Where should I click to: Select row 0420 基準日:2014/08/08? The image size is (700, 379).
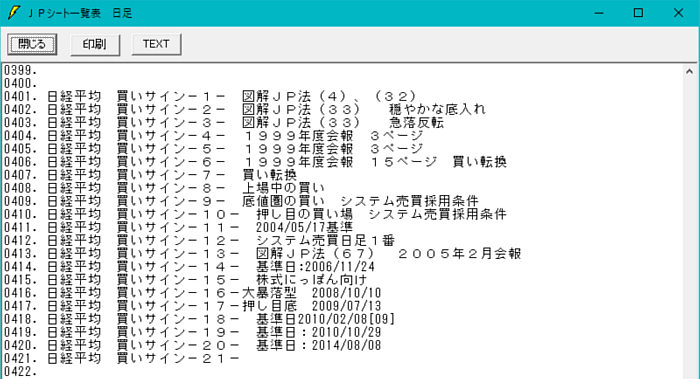(x=192, y=346)
